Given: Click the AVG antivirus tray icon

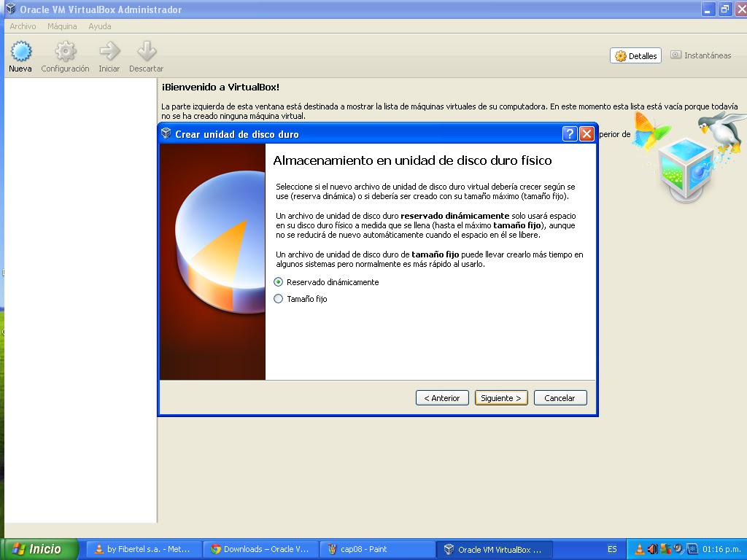Looking at the screenshot, I should (x=665, y=549).
